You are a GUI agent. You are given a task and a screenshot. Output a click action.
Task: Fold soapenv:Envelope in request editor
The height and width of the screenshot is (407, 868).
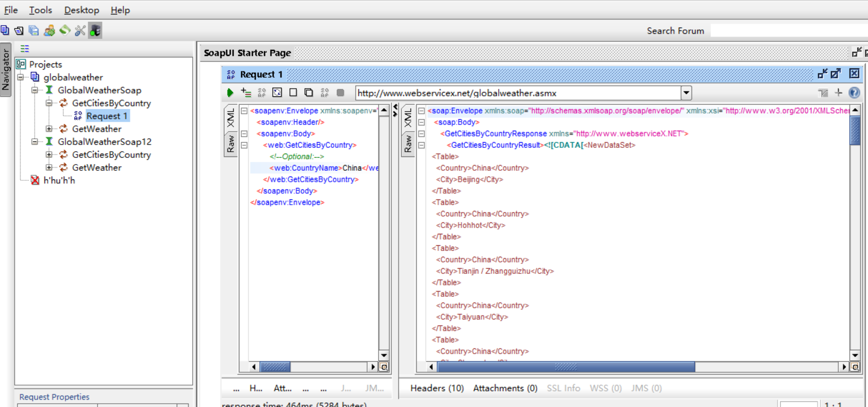(x=244, y=111)
